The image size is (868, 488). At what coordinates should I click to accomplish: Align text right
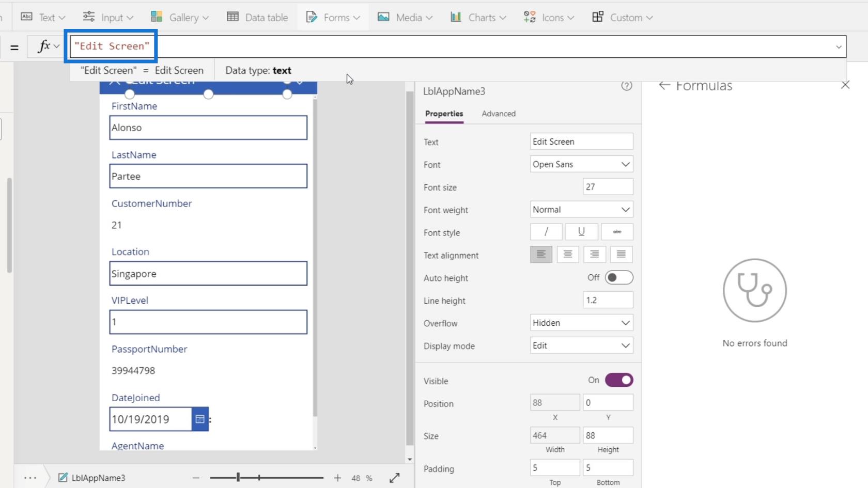(x=595, y=255)
